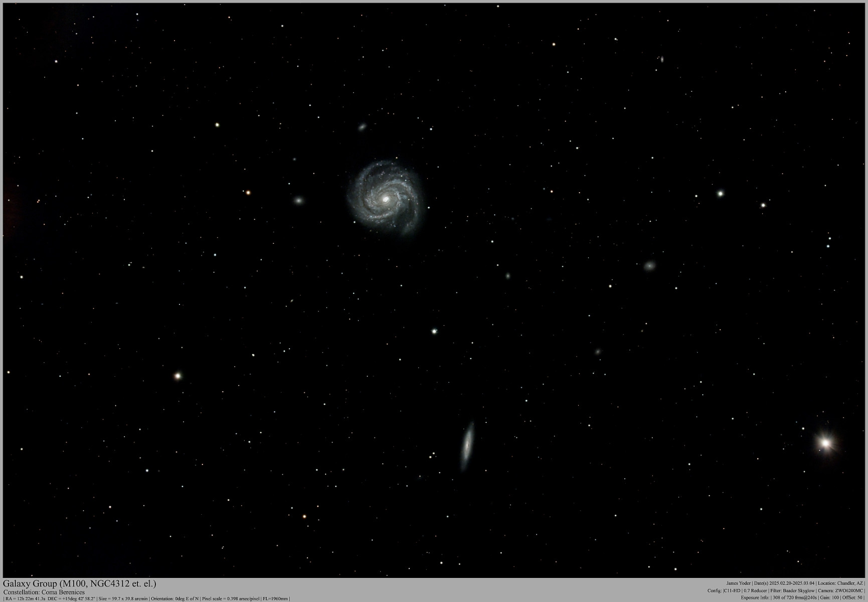The image size is (868, 602).
Task: Click the "Pixel scale = 0.398 arsec/pixel" text
Action: [x=231, y=598]
